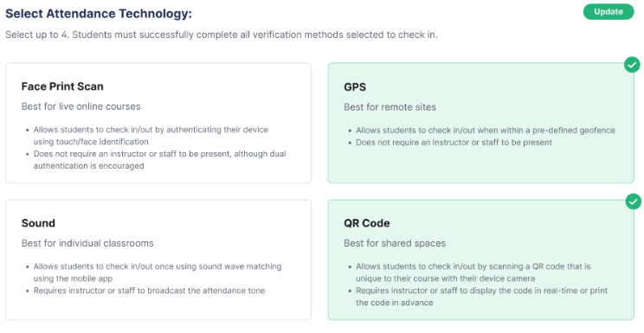Click 'Best for remote sites' subtitle
The height and width of the screenshot is (333, 644).
click(390, 107)
